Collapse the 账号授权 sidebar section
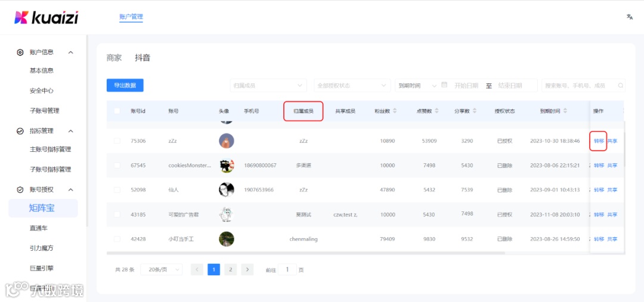 [x=70, y=190]
